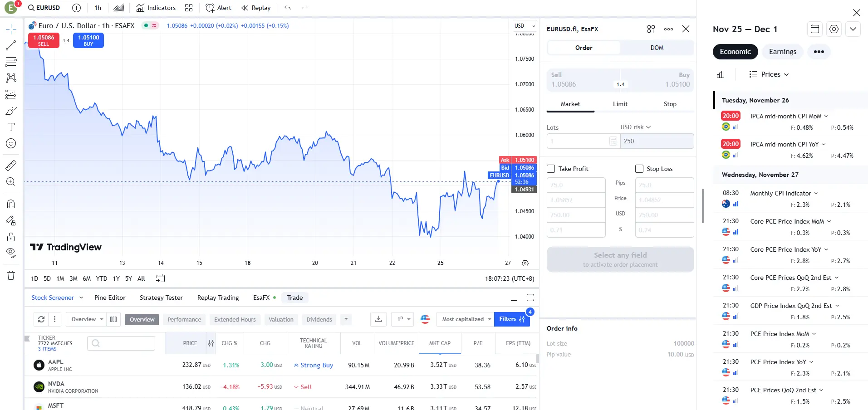Select the ruler measure tool

point(11,166)
